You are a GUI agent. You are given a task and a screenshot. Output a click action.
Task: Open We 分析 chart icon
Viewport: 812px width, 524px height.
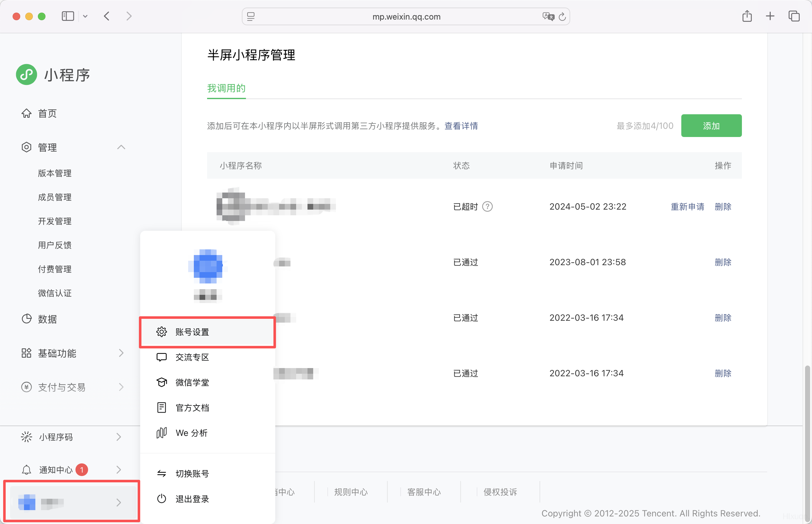pyautogui.click(x=161, y=433)
